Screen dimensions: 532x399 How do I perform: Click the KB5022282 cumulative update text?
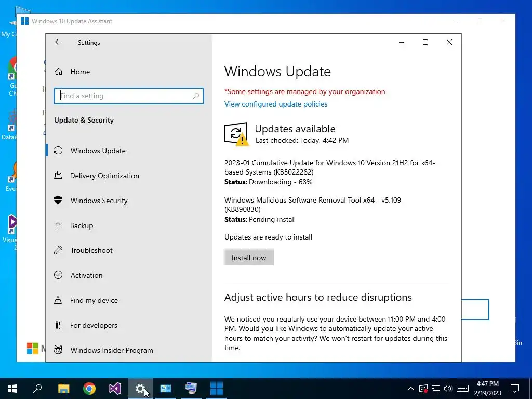(329, 167)
